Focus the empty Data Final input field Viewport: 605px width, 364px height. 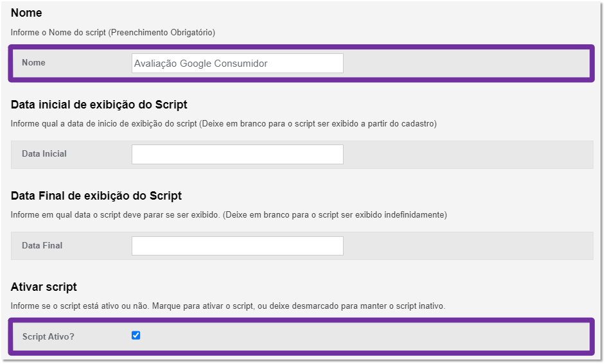[237, 246]
